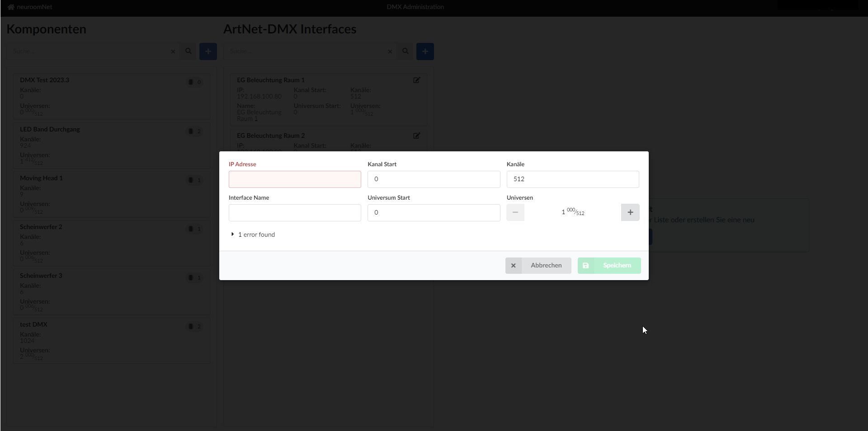This screenshot has width=868, height=431.
Task: Clear the Komponenten search field
Action: pos(173,52)
